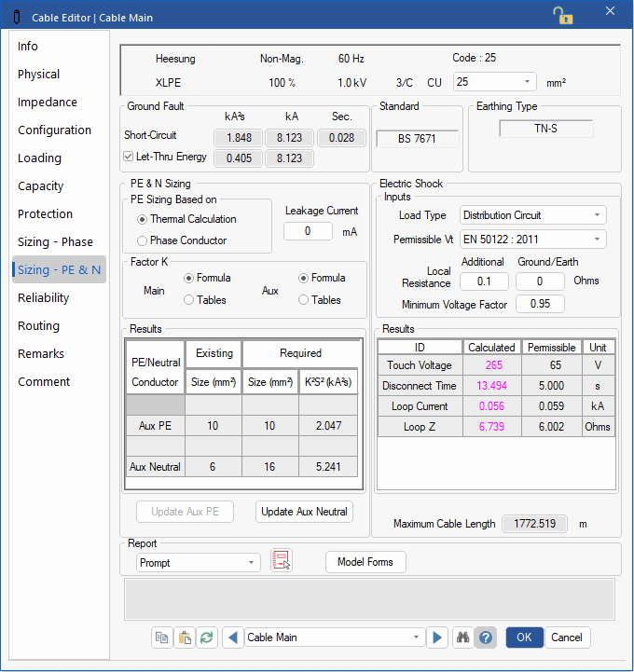Toggle the padlock icon in title bar
Image resolution: width=634 pixels, height=672 pixels.
562,15
